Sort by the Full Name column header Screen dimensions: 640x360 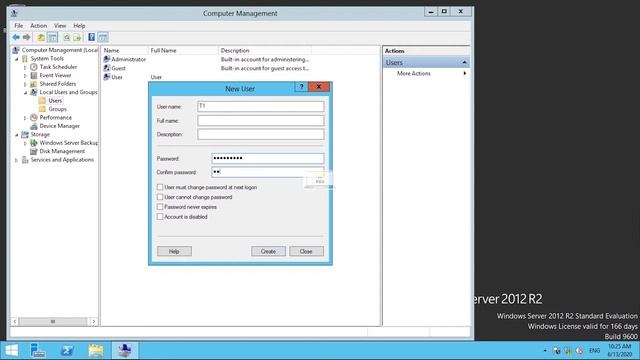coord(183,51)
